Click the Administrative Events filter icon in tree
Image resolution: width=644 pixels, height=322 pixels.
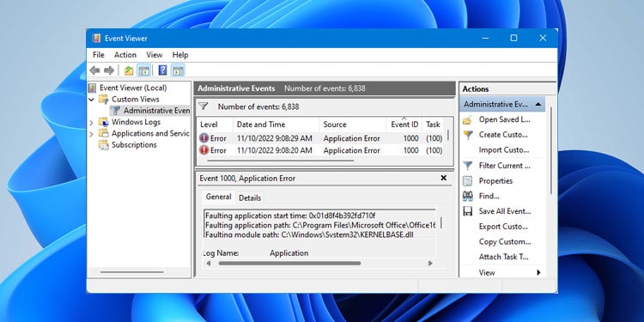pyautogui.click(x=116, y=111)
